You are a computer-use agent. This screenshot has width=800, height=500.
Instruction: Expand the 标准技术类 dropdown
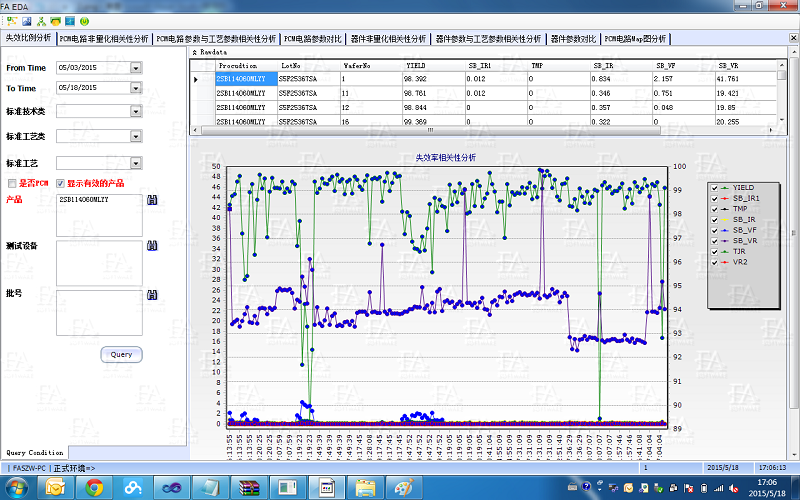(x=135, y=111)
